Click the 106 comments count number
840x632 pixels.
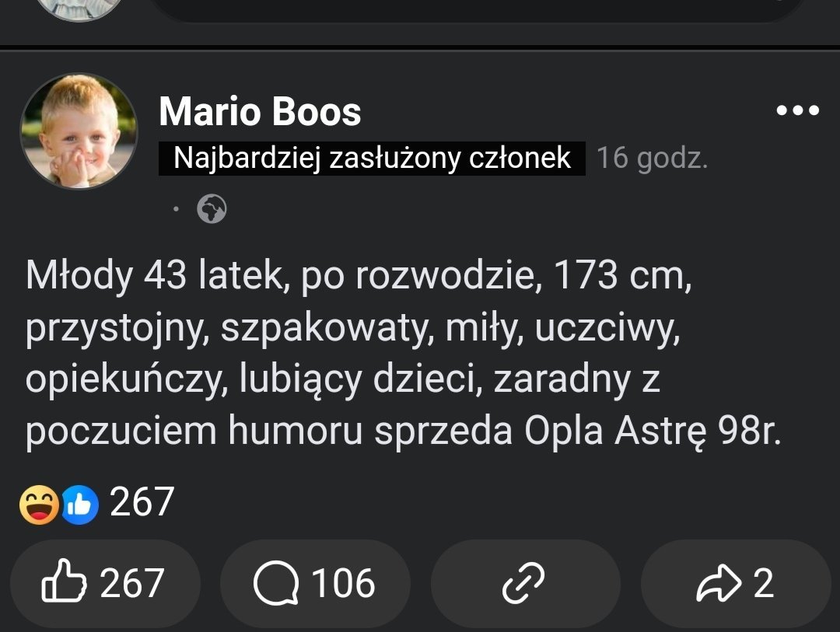click(x=343, y=585)
